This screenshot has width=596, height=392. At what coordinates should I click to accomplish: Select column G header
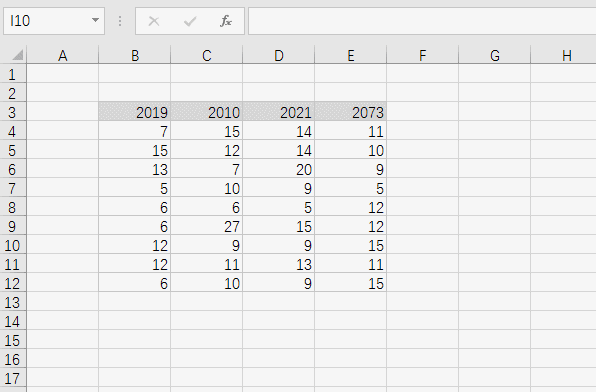point(495,56)
